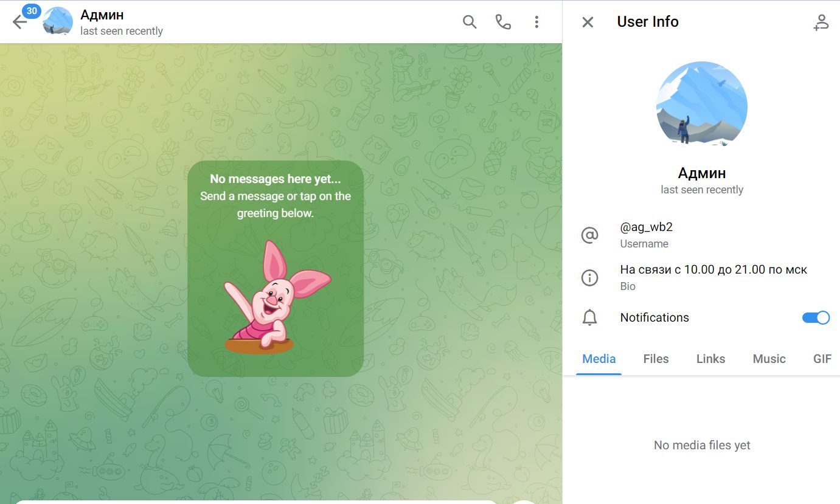
Task: Switch to the Files tab
Action: [656, 359]
